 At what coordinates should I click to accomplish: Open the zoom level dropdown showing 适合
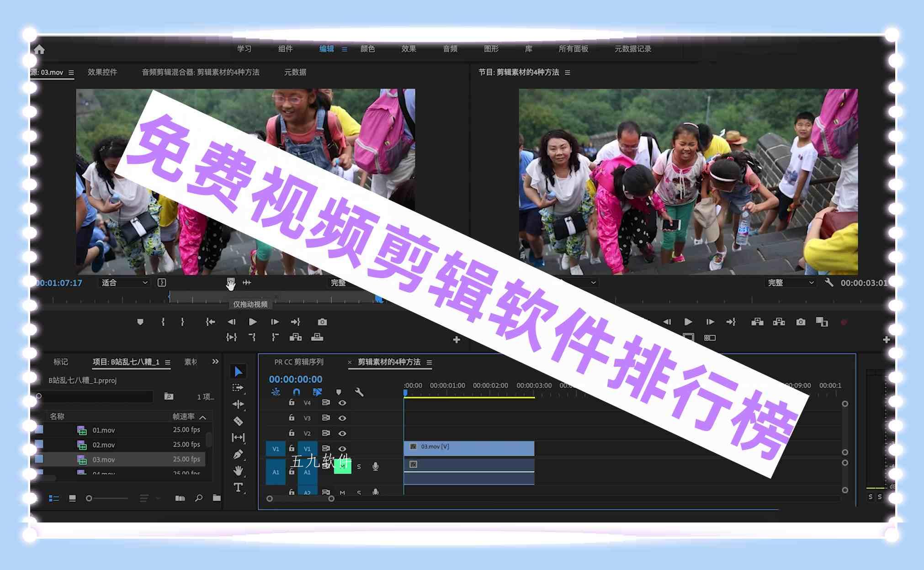click(124, 283)
